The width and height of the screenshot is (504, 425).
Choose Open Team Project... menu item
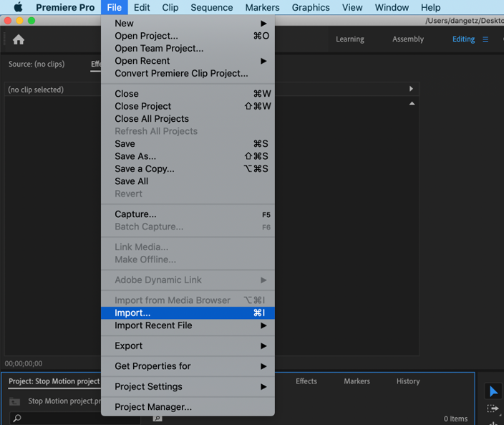point(188,49)
